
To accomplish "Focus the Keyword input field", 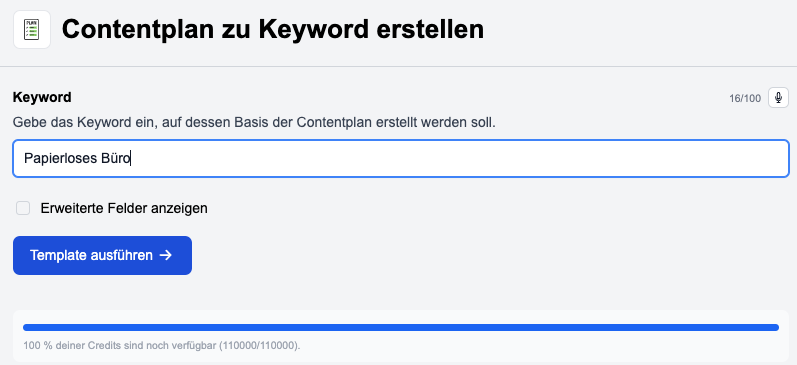I will click(401, 159).
